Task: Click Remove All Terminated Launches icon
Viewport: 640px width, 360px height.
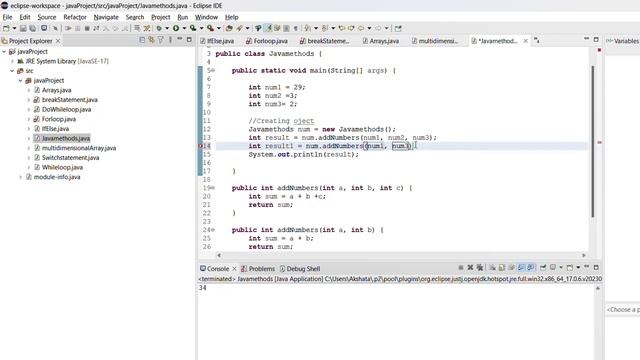Action: click(x=480, y=268)
